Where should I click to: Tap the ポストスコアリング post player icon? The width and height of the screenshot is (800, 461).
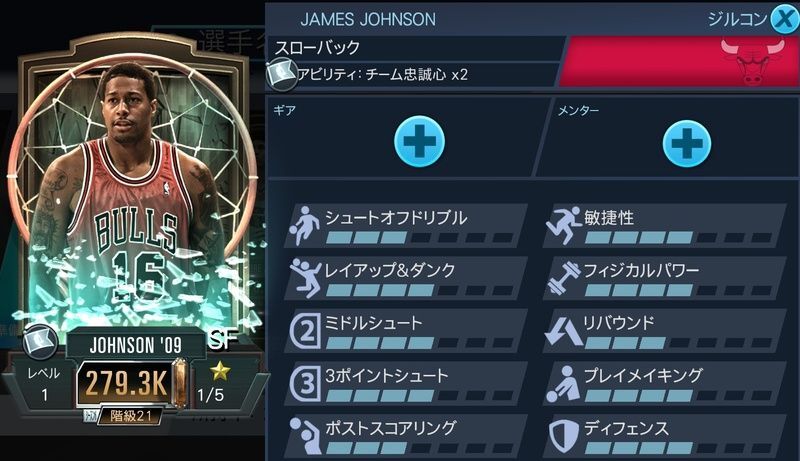[x=305, y=436]
